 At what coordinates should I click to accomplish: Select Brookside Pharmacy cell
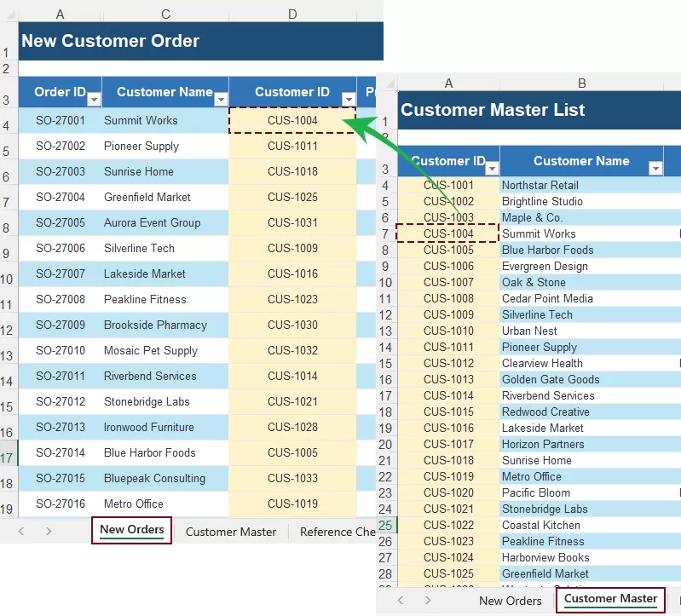pyautogui.click(x=165, y=325)
